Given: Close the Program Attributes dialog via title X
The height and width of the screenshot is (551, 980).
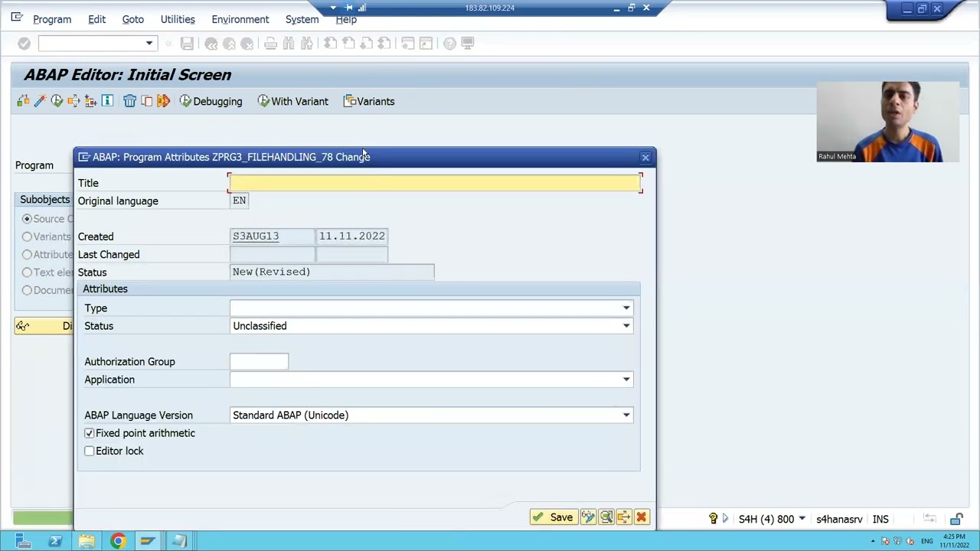Looking at the screenshot, I should click(645, 157).
